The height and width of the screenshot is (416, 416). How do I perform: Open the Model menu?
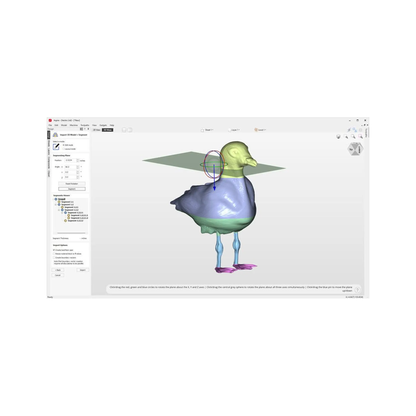pyautogui.click(x=64, y=125)
